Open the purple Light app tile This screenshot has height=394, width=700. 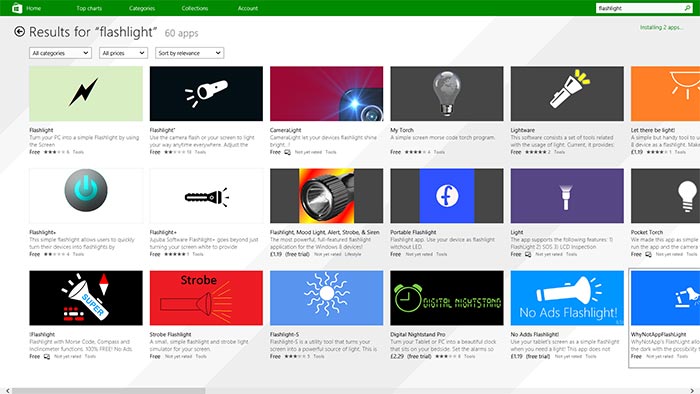tap(567, 196)
